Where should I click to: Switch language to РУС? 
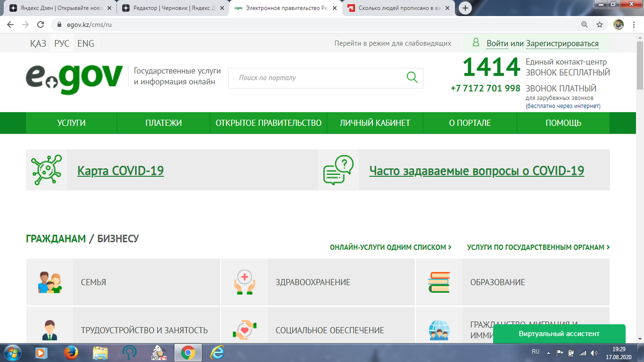62,43
